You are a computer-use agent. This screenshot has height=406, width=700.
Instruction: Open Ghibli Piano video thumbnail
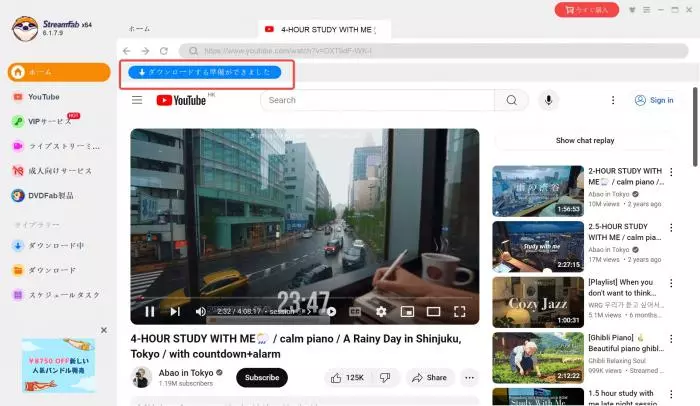click(538, 358)
